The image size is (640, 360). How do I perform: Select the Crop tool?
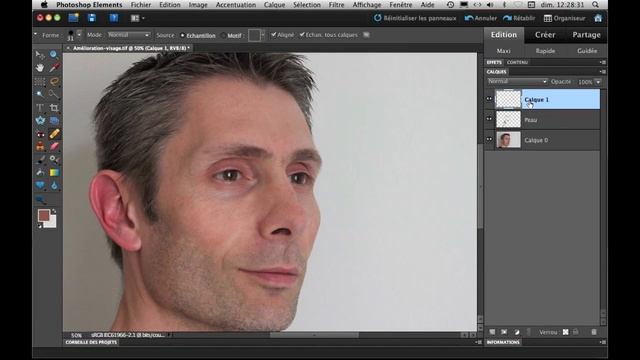[54, 108]
